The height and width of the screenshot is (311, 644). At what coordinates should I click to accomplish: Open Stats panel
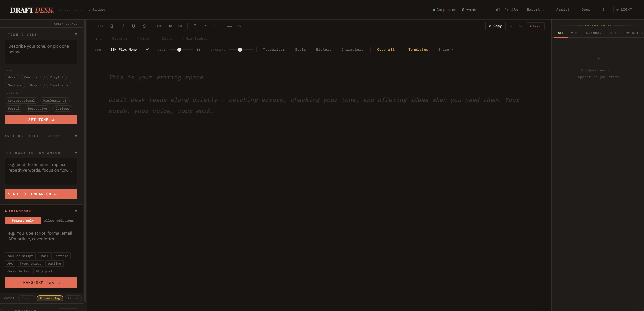coord(300,50)
